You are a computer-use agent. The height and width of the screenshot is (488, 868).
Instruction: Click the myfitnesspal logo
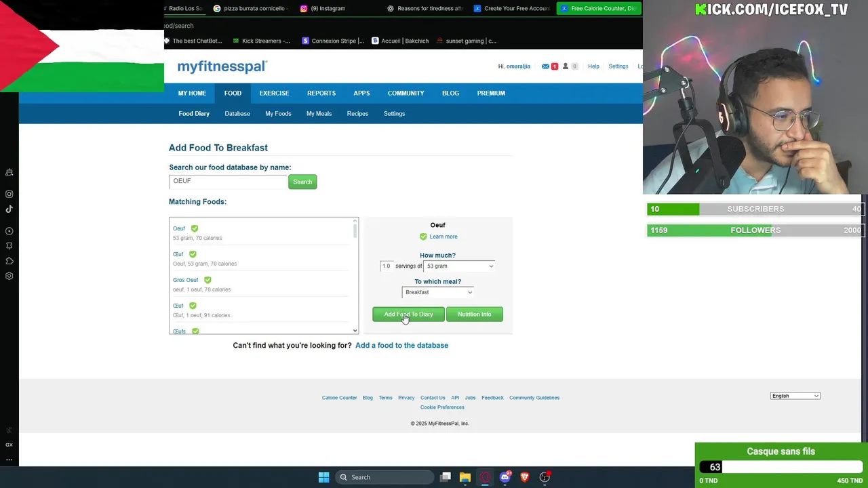pyautogui.click(x=222, y=66)
